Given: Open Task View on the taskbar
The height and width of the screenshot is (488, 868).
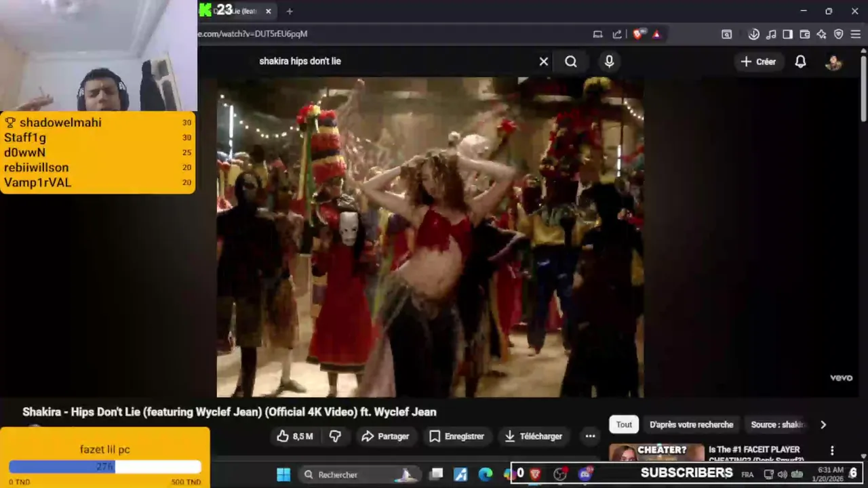Looking at the screenshot, I should tap(437, 474).
